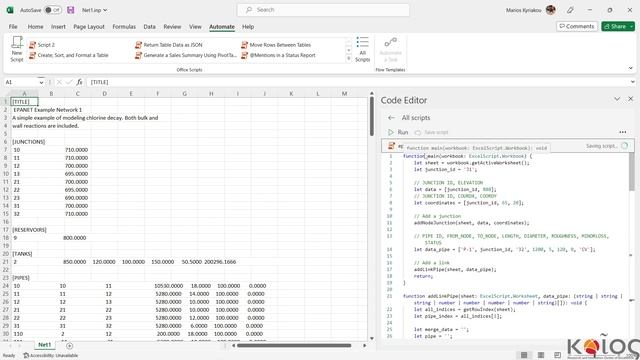The width and height of the screenshot is (640, 360).
Task: Toggle AutoSave switch
Action: [53, 10]
